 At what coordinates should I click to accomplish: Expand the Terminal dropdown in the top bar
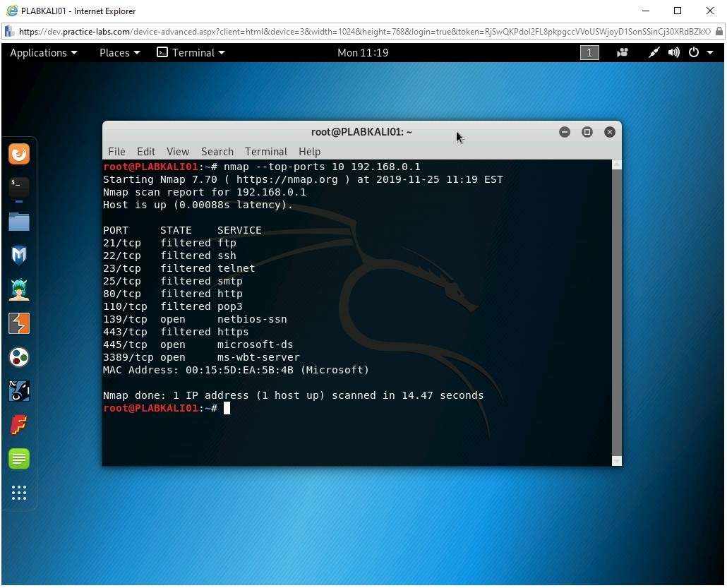click(191, 52)
